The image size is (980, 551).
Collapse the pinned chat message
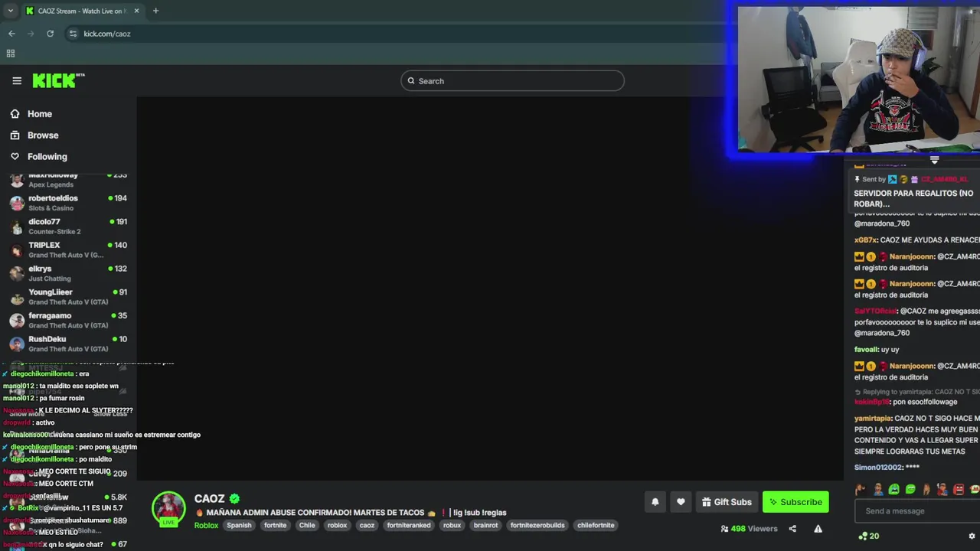[934, 160]
